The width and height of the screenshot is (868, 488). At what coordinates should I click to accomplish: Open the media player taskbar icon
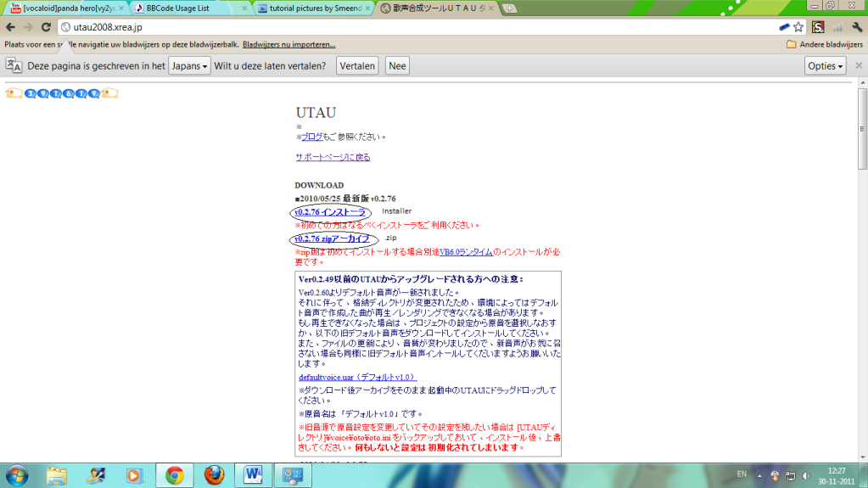133,476
